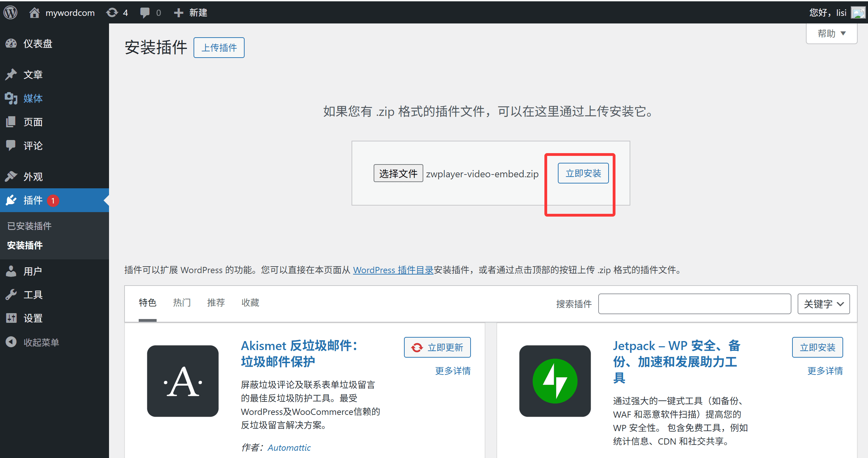Open the 关键字 search type dropdown
This screenshot has width=868, height=458.
coord(823,304)
